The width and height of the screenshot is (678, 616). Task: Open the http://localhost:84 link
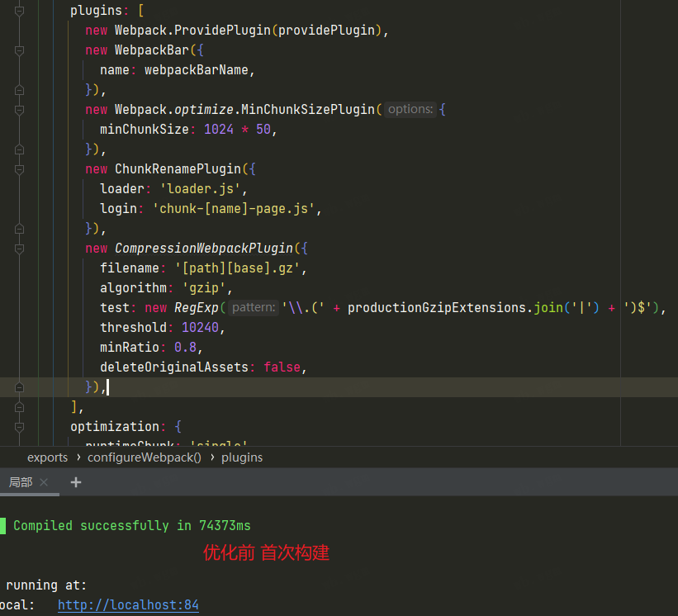tap(128, 604)
